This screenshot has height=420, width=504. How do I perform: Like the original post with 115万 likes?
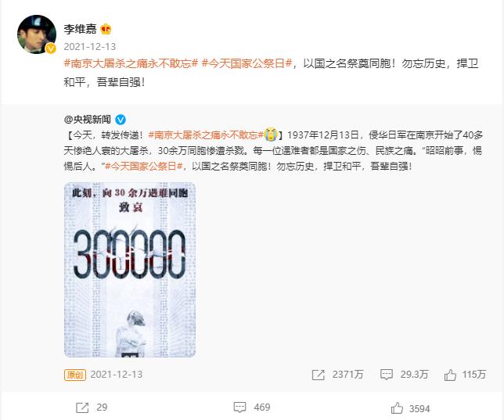(x=465, y=375)
